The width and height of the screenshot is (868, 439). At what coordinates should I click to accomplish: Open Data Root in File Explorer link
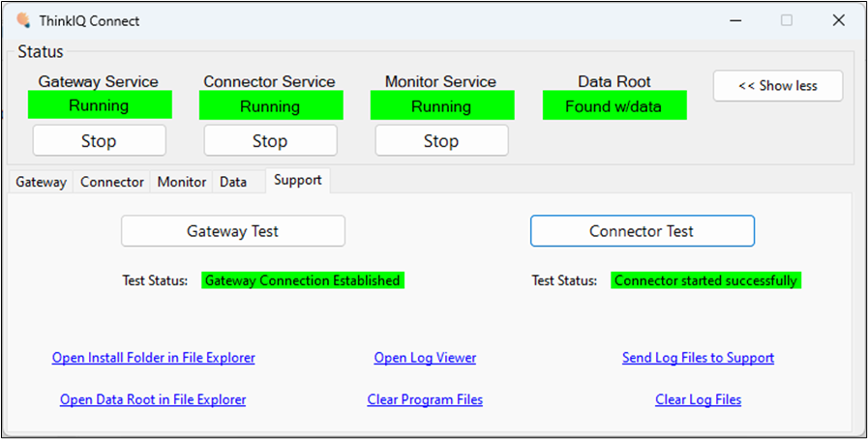tap(153, 399)
